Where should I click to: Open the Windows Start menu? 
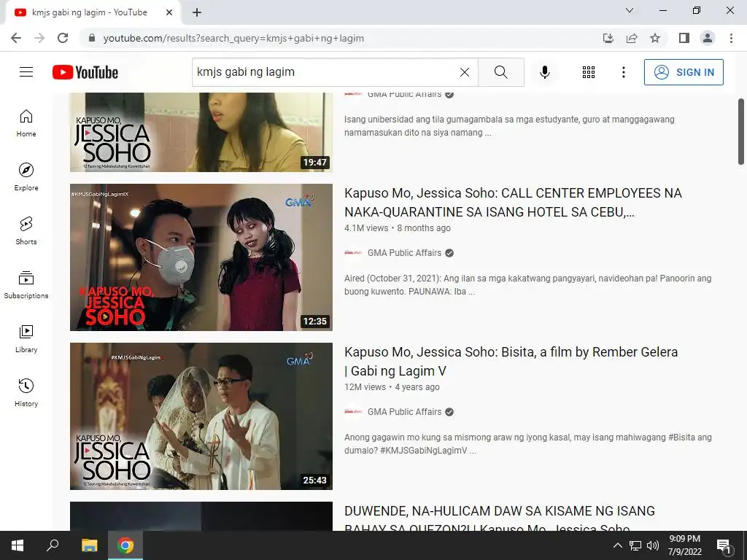click(18, 545)
